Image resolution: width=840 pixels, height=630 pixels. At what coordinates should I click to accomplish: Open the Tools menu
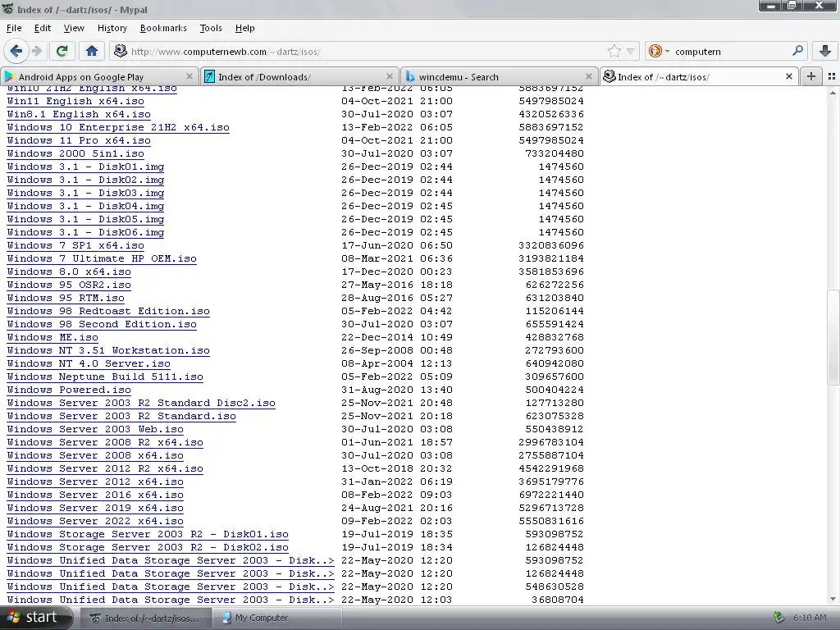point(211,28)
